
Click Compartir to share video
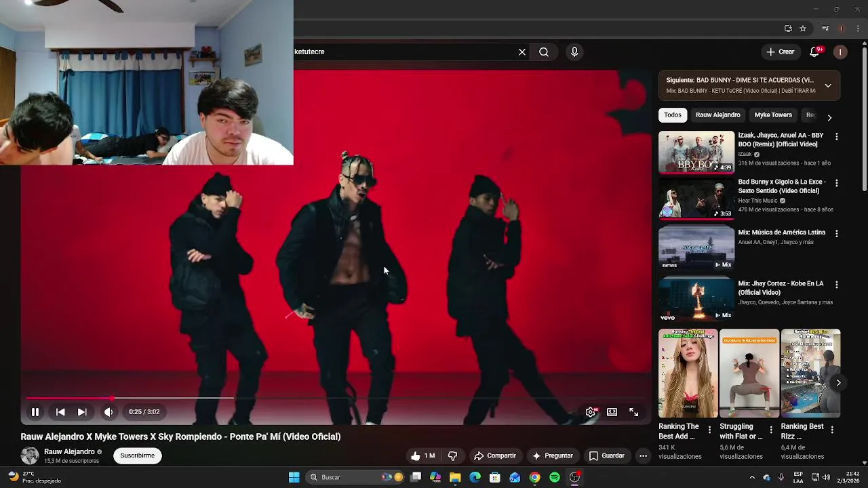[495, 456]
